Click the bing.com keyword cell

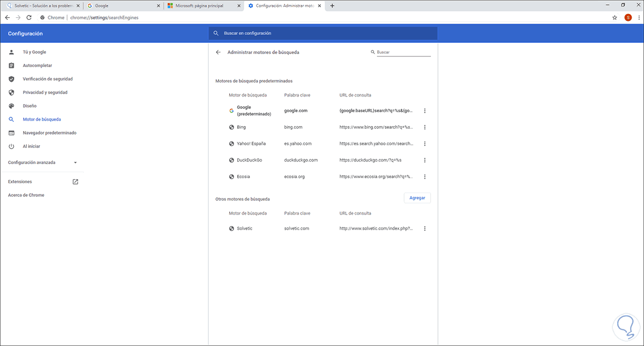pyautogui.click(x=294, y=127)
